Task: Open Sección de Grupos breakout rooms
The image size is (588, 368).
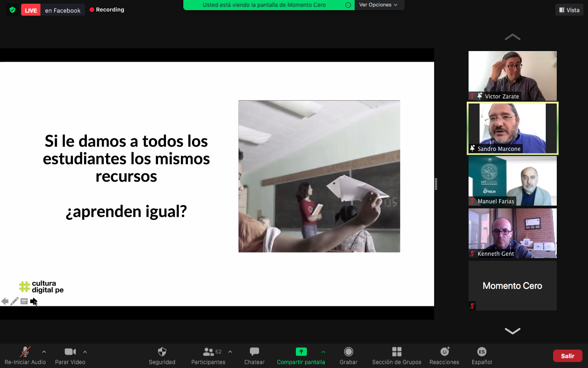Action: point(396,352)
